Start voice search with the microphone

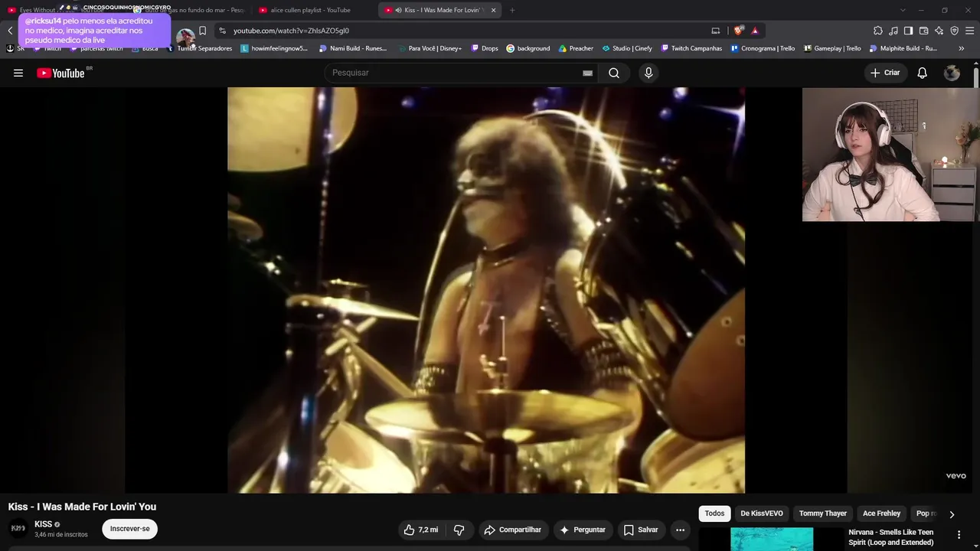pyautogui.click(x=648, y=73)
